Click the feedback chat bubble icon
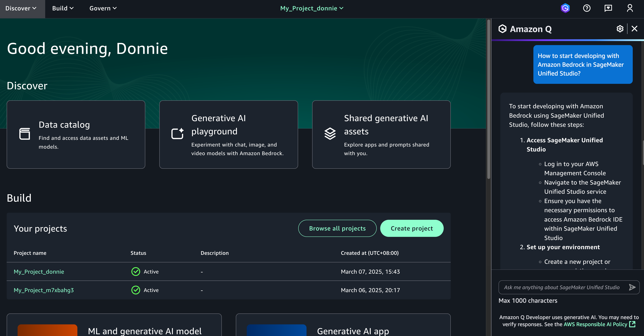Screen dimensions: 644x336 (608, 8)
